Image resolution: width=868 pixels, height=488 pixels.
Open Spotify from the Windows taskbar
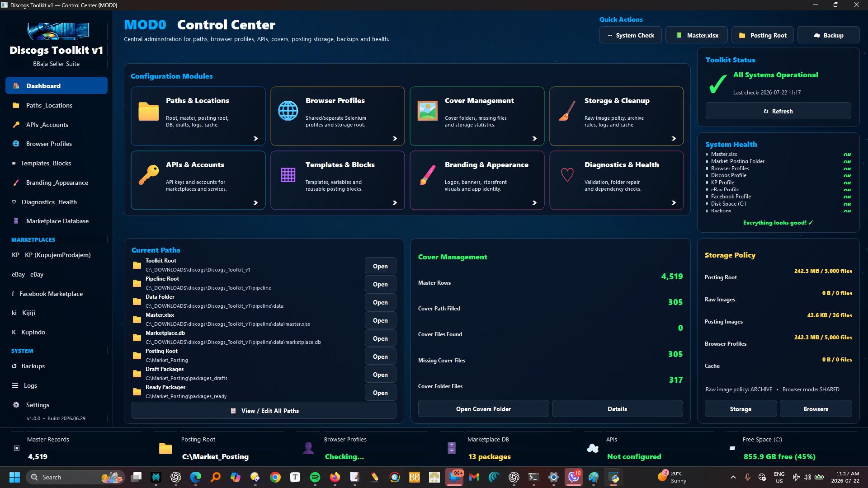(x=315, y=477)
